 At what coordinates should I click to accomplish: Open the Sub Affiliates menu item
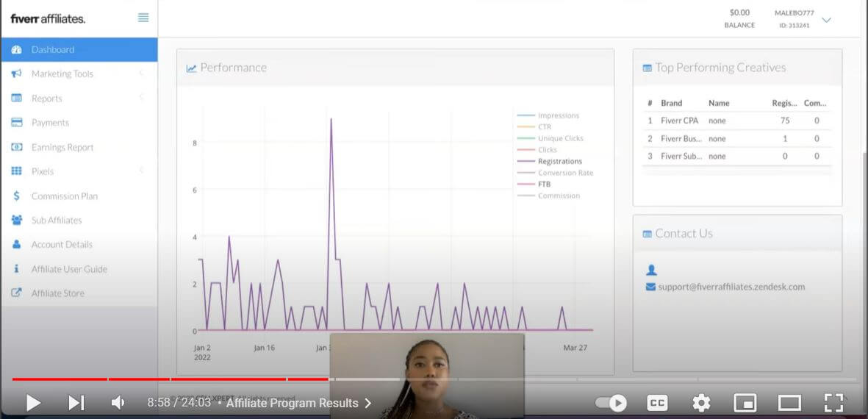coord(79,221)
